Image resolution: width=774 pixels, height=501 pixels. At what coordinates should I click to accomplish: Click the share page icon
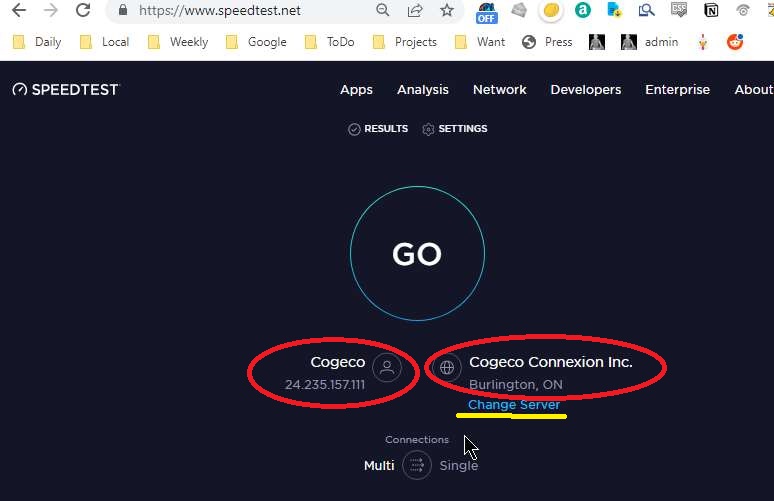click(x=414, y=11)
